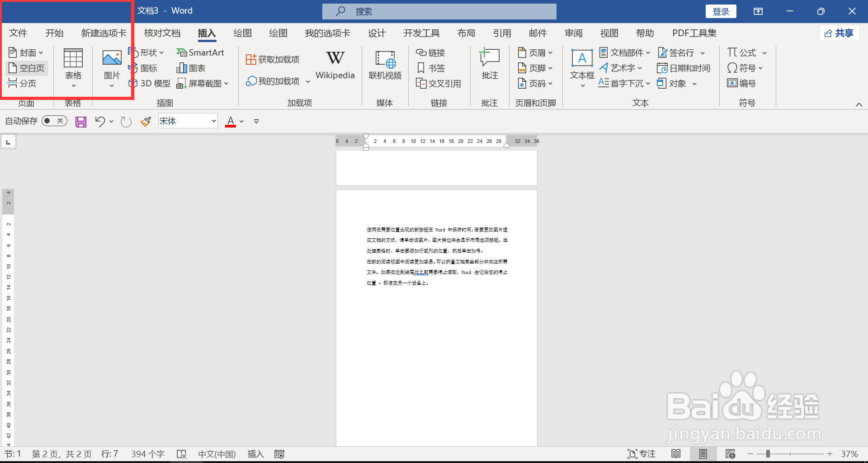The image size is (868, 463).
Task: Insert a page break (分页)
Action: [x=22, y=84]
